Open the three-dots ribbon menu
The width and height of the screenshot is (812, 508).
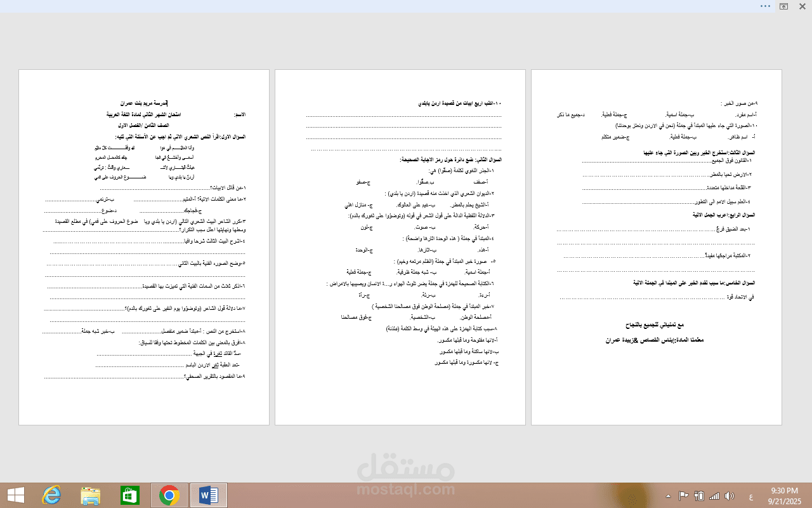pos(766,6)
